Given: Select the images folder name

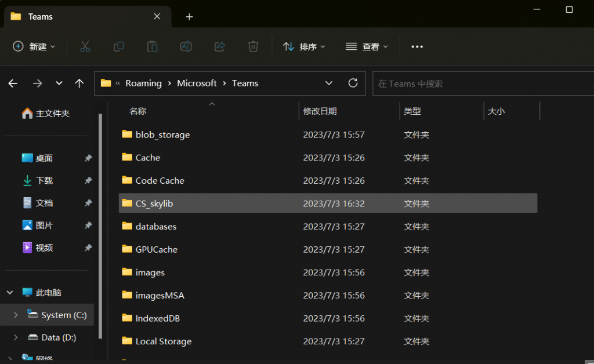Looking at the screenshot, I should pyautogui.click(x=150, y=273).
